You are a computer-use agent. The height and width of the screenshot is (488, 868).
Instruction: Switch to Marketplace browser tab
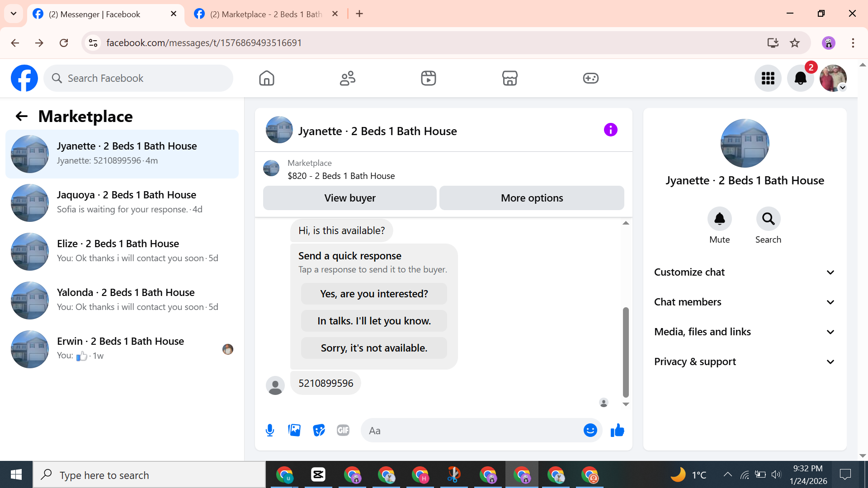265,14
